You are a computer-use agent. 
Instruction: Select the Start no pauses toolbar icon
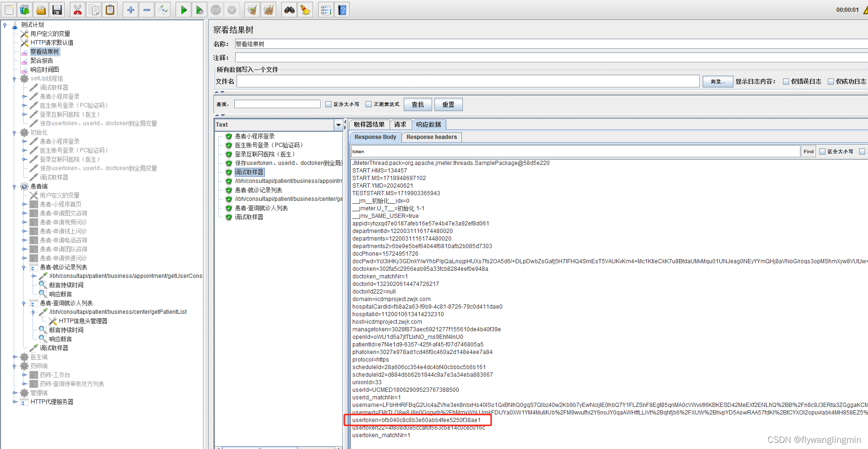[x=199, y=9]
